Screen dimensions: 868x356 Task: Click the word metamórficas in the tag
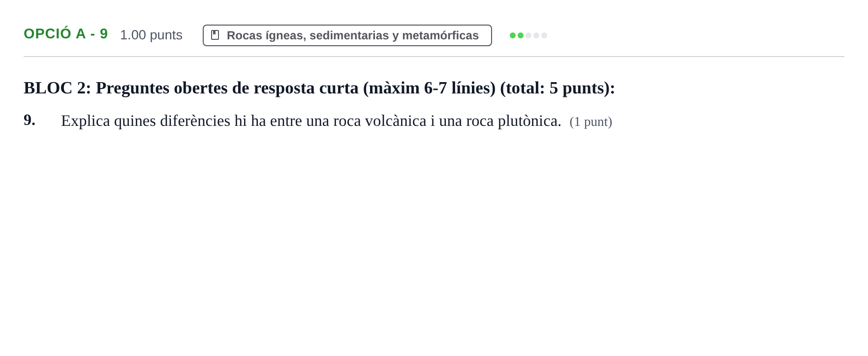click(440, 35)
